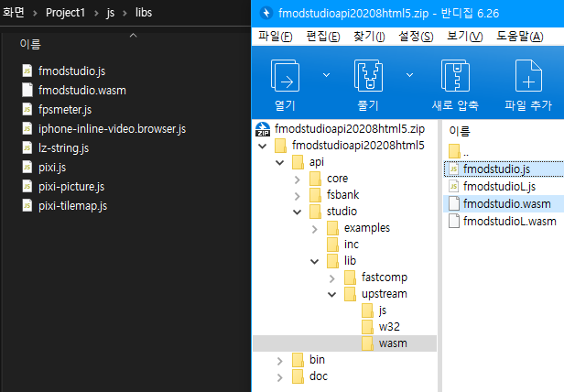Screen dimensions: 564x392
Task: Select the doc folder in tree
Action: (x=319, y=376)
